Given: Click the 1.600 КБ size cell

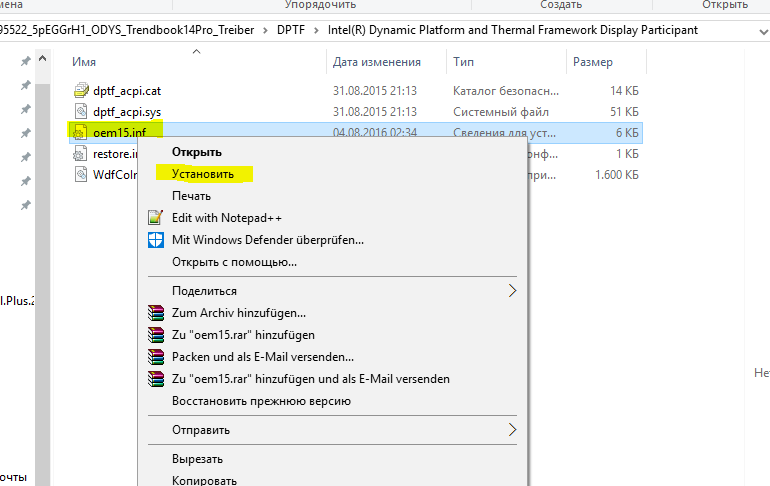Looking at the screenshot, I should point(617,175).
